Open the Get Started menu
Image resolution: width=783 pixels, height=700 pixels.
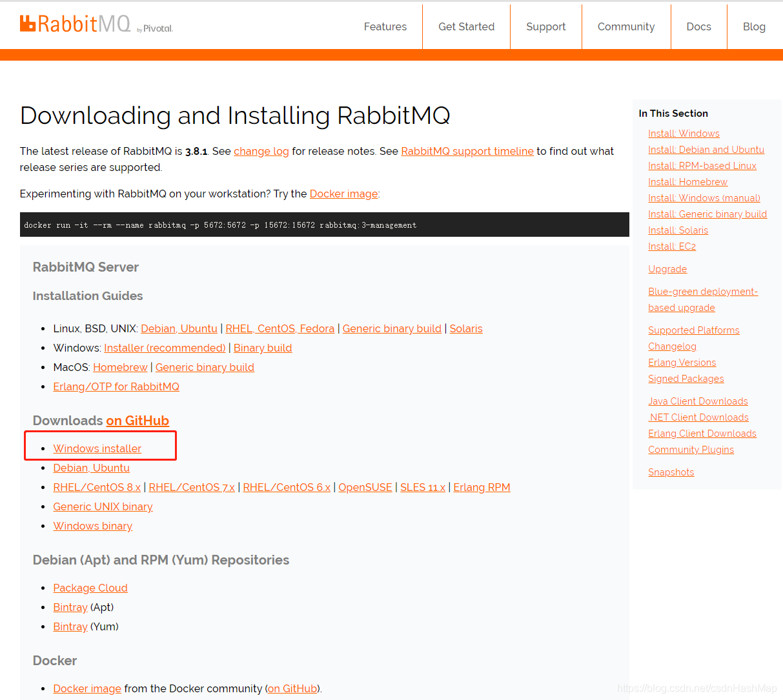467,26
